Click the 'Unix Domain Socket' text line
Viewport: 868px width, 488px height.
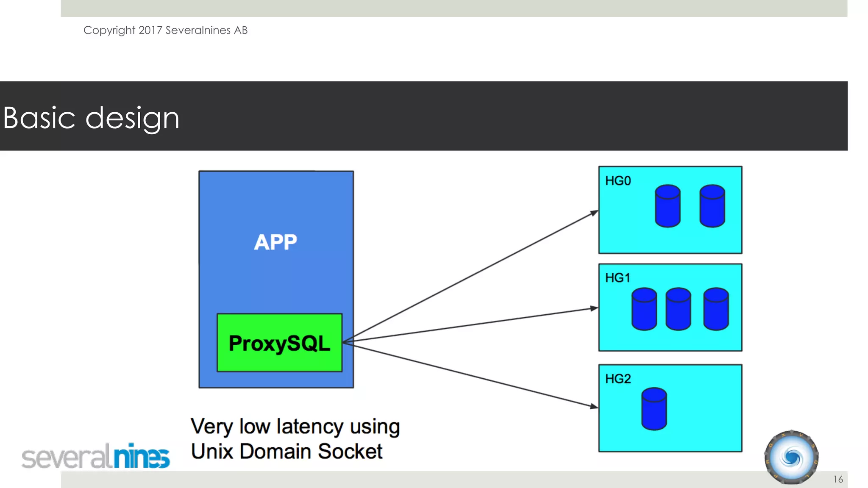(x=287, y=451)
